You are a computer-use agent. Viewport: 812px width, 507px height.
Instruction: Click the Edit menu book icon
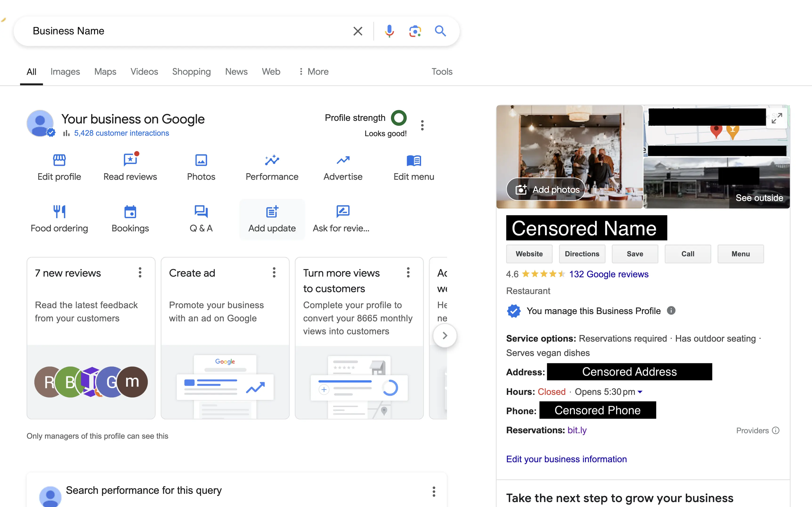coord(414,161)
